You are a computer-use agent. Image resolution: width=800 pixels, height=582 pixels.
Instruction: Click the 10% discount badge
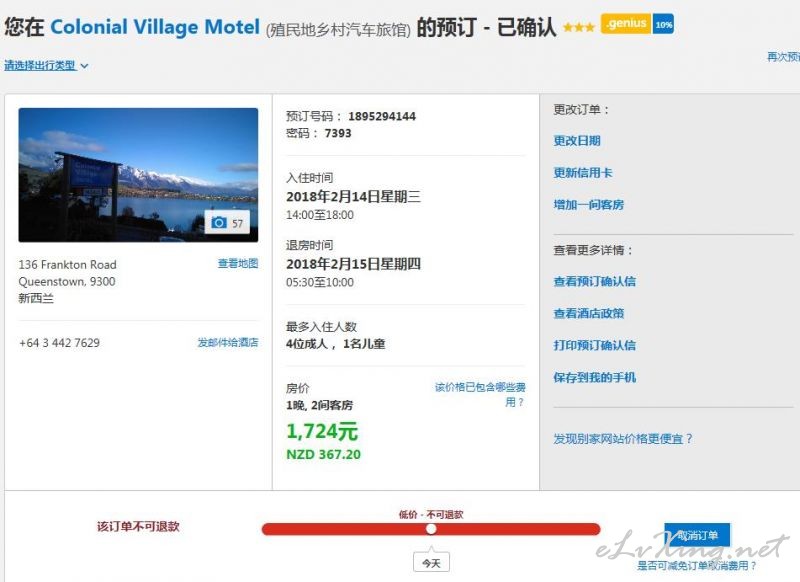(x=663, y=24)
